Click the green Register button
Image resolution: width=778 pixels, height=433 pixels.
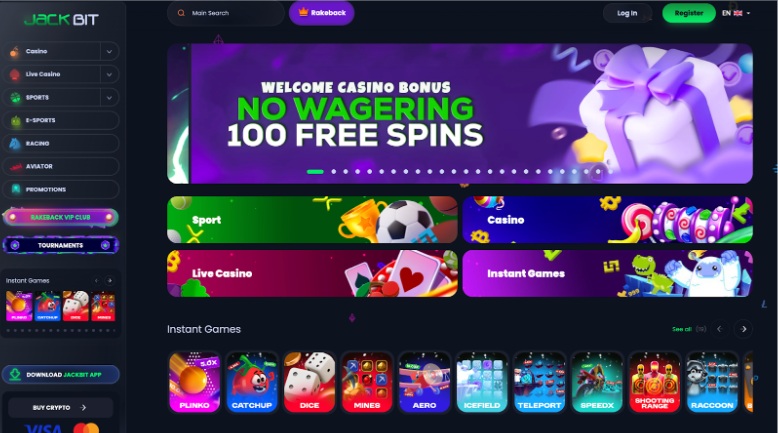(689, 13)
